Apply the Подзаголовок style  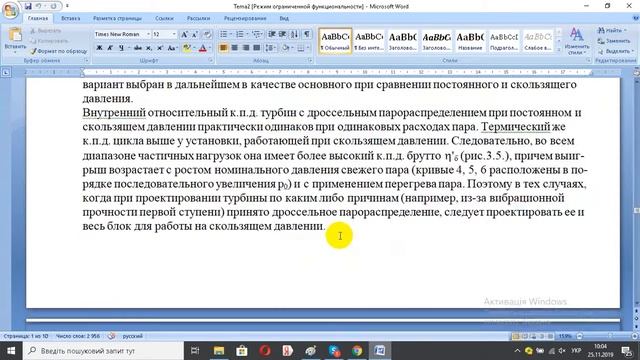point(504,41)
